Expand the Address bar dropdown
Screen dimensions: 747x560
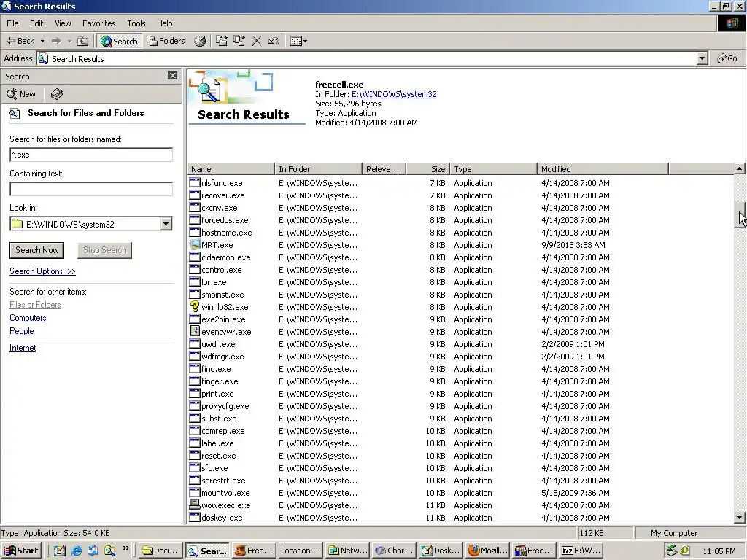(x=703, y=58)
